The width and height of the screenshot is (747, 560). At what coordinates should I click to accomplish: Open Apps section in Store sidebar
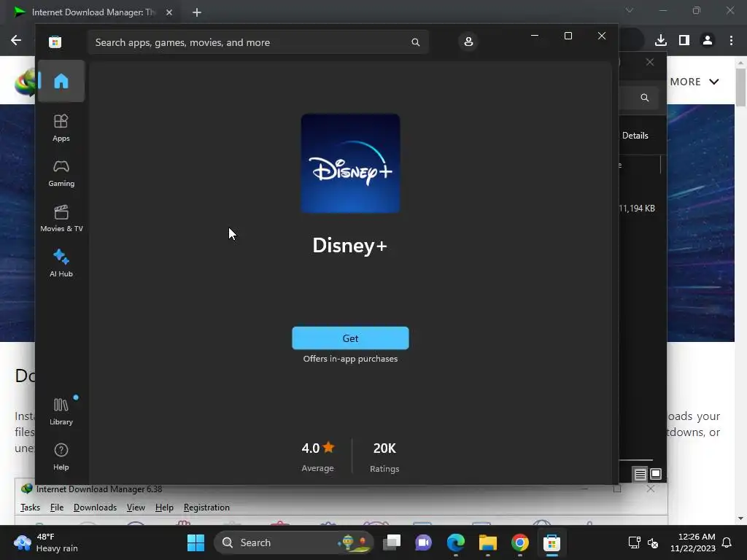[61, 128]
